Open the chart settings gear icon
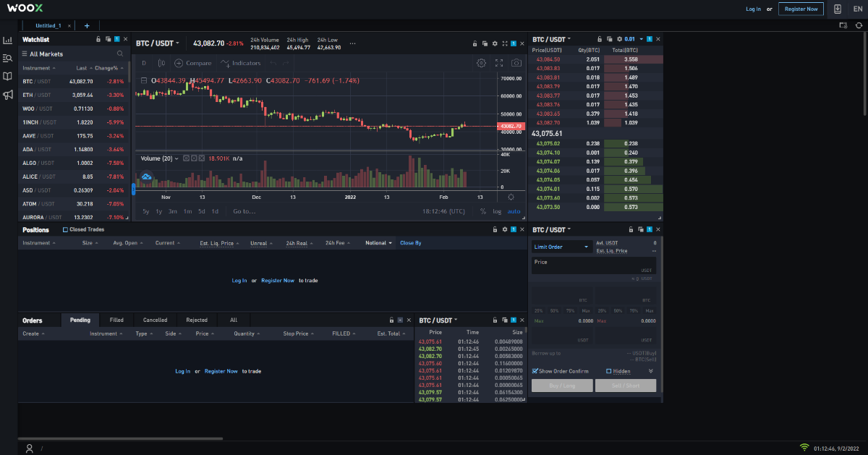868x455 pixels. 481,63
